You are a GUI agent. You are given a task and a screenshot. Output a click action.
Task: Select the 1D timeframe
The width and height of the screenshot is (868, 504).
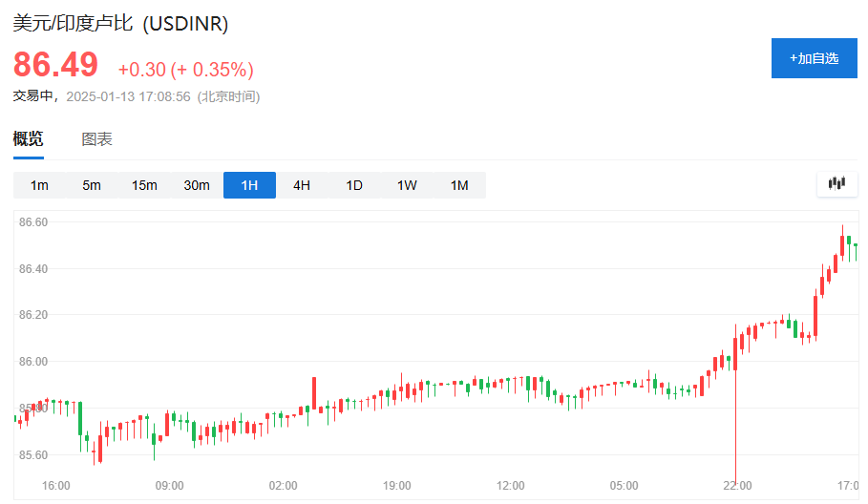(354, 185)
